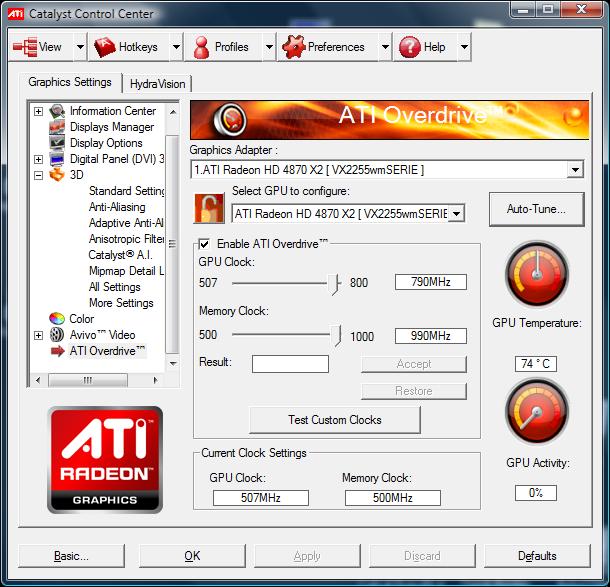Viewport: 610px width, 587px height.
Task: Click the 507MHz current GPU clock box
Action: (261, 498)
